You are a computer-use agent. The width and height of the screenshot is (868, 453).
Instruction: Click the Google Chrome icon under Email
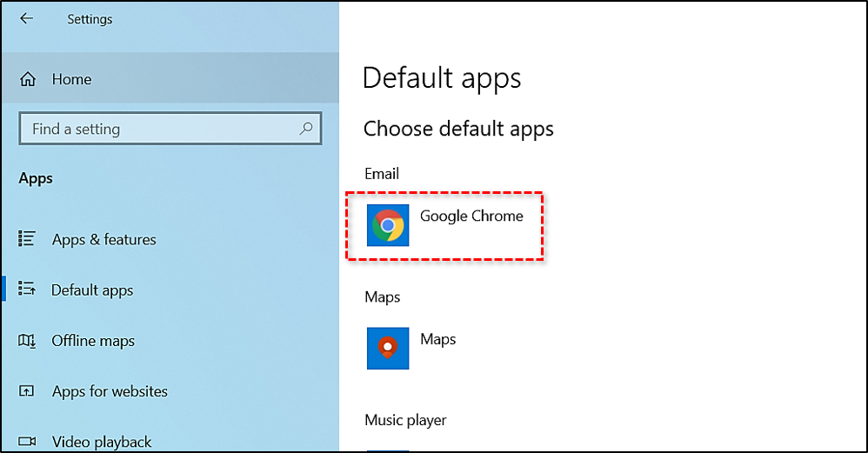click(388, 225)
